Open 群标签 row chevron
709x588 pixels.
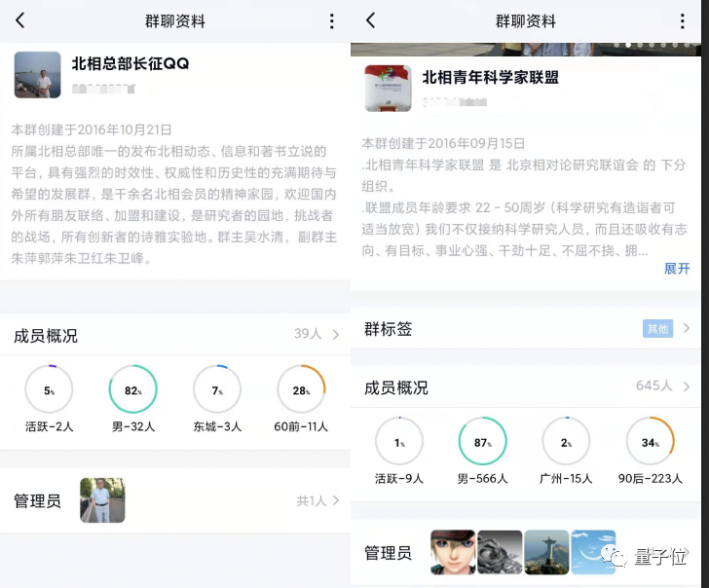(686, 329)
